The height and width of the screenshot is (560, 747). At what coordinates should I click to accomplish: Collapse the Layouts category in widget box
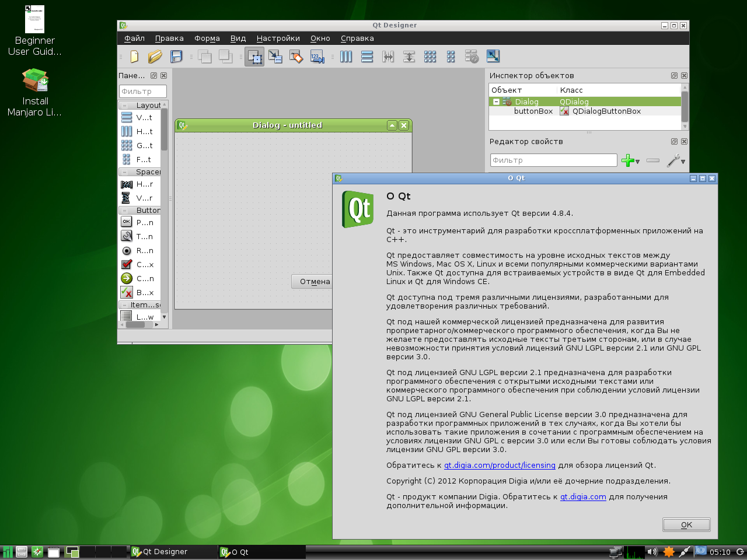pyautogui.click(x=125, y=106)
